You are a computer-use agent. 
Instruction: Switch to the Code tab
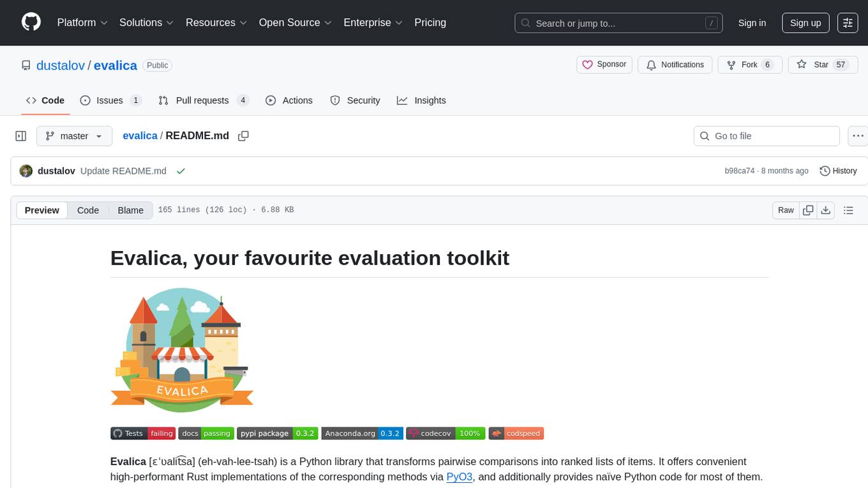click(45, 100)
